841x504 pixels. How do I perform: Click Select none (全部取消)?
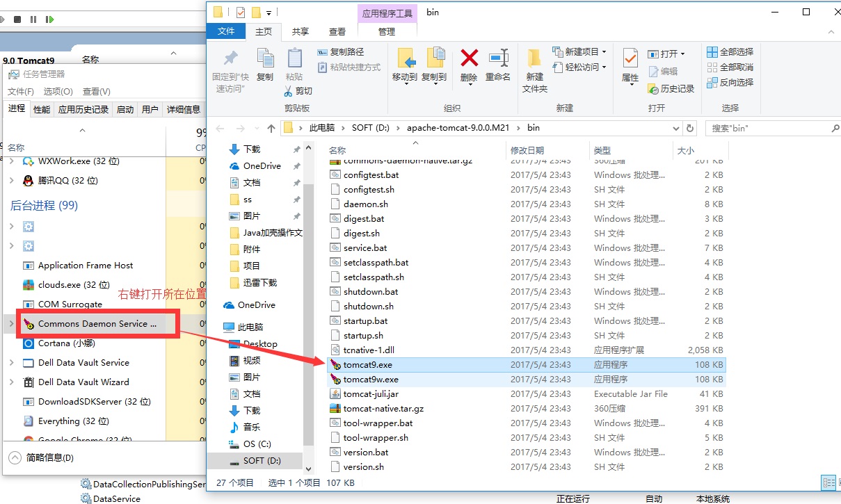click(730, 67)
